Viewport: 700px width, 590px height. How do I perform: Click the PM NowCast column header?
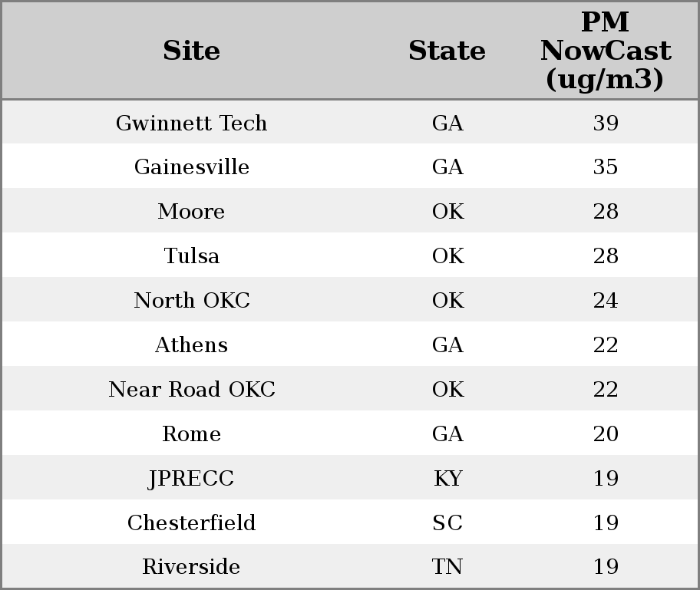(606, 51)
